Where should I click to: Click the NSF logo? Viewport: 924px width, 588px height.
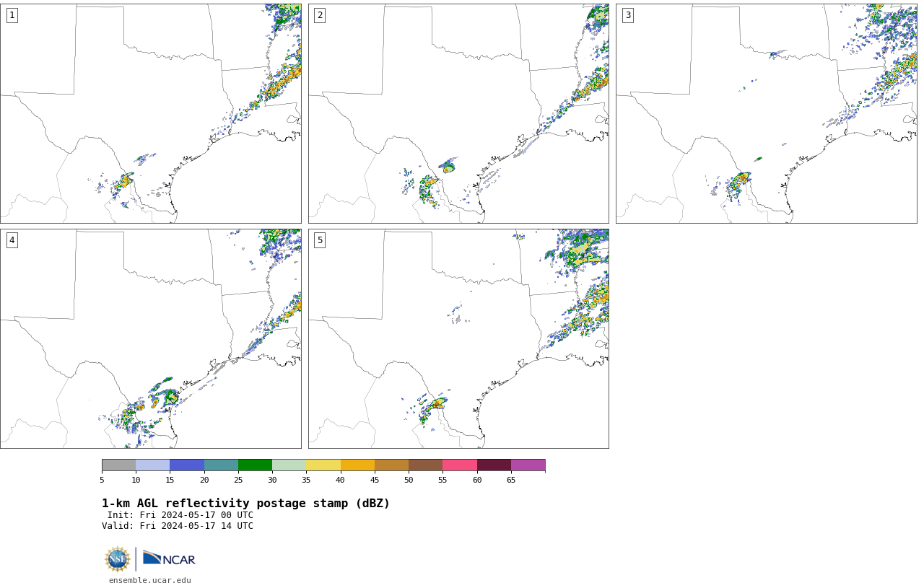coord(118,559)
